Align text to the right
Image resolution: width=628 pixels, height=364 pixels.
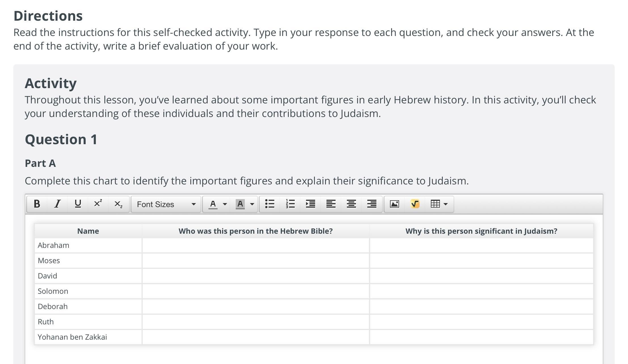(372, 204)
